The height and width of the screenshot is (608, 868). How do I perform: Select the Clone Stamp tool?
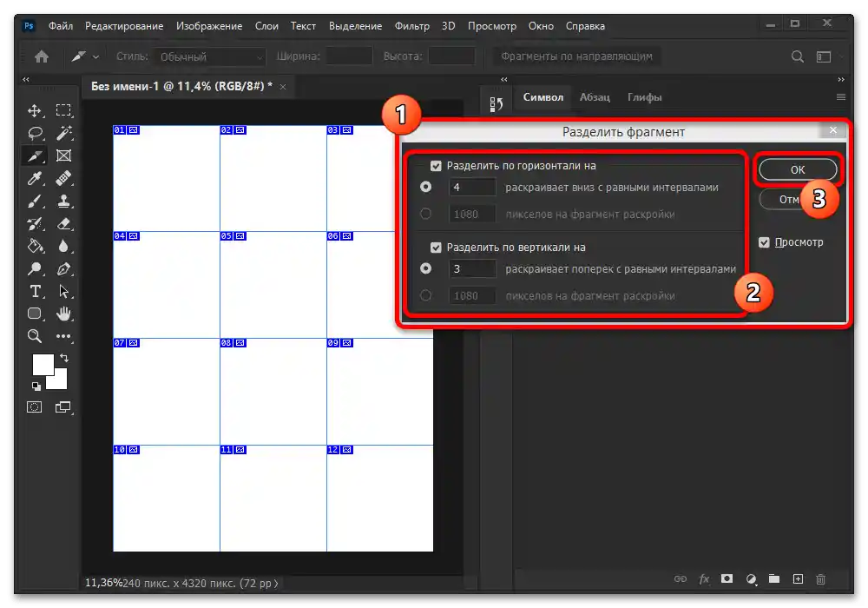click(63, 201)
